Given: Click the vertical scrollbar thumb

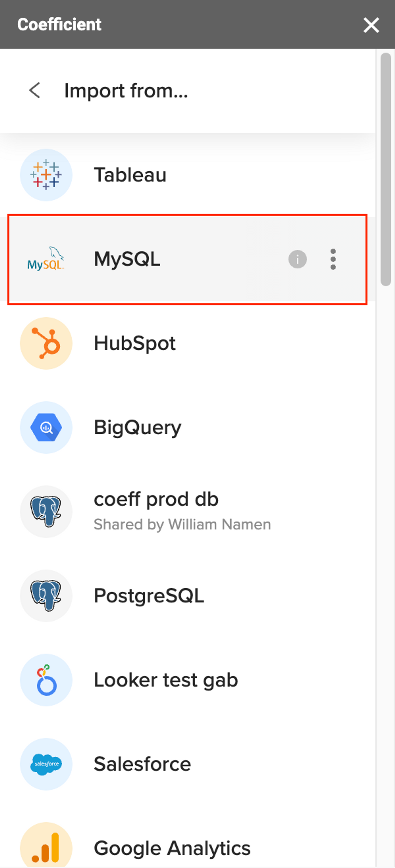Looking at the screenshot, I should coord(386,169).
